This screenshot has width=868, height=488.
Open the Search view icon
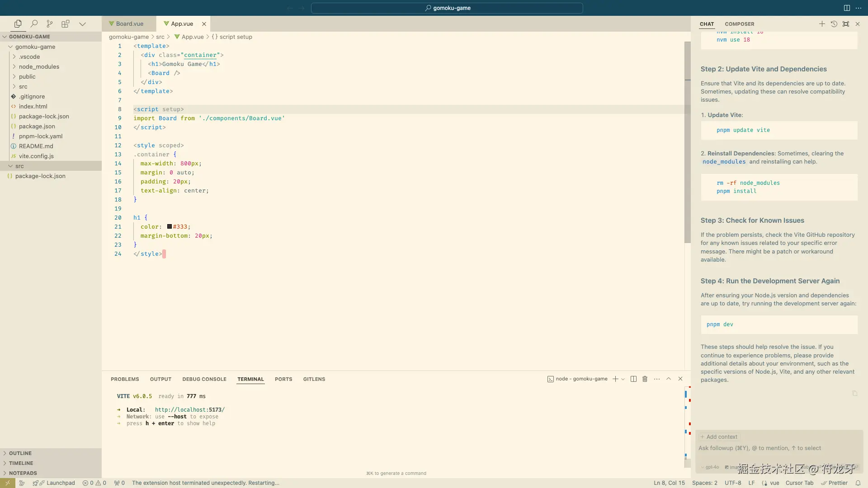click(34, 24)
